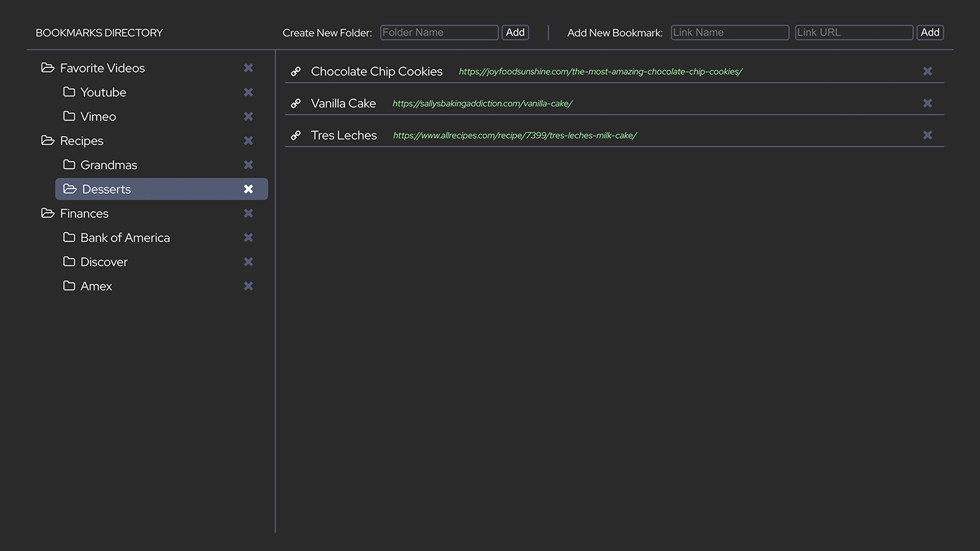This screenshot has height=551, width=980.
Task: Delete the Grandmas folder
Action: tap(248, 165)
